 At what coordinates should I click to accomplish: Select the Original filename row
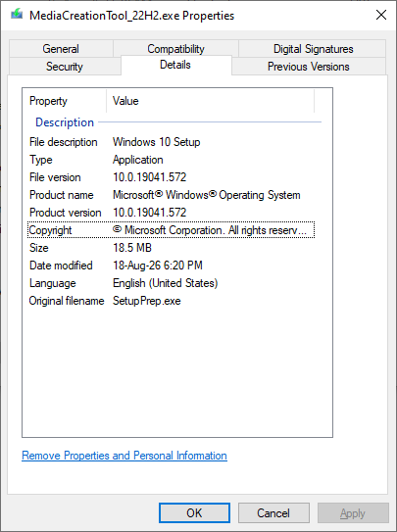[172, 301]
